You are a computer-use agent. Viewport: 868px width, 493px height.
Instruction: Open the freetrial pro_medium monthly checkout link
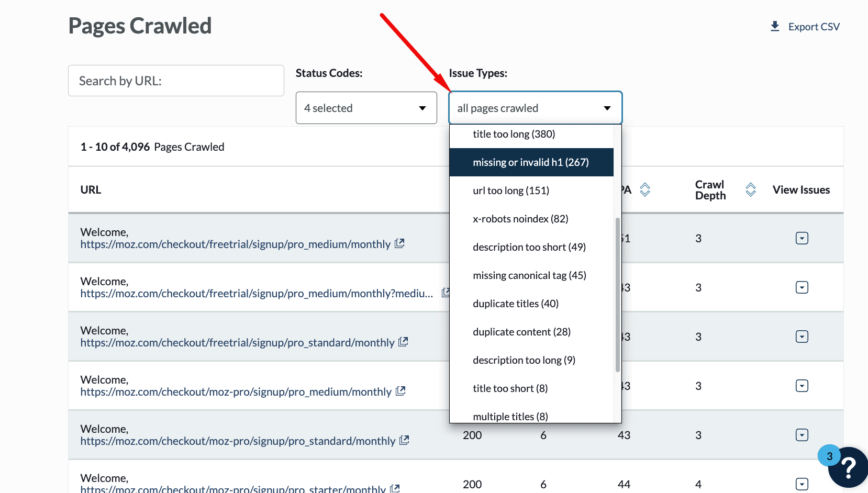pyautogui.click(x=235, y=244)
